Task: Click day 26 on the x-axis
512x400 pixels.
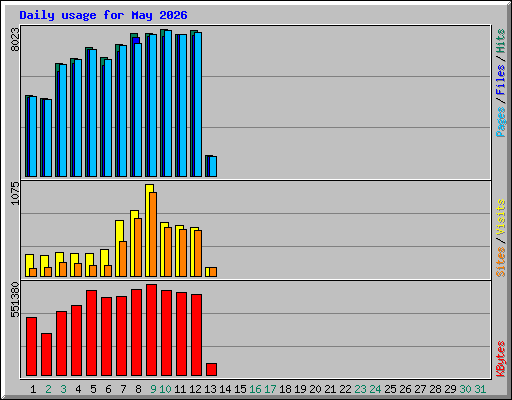Action: (x=405, y=389)
